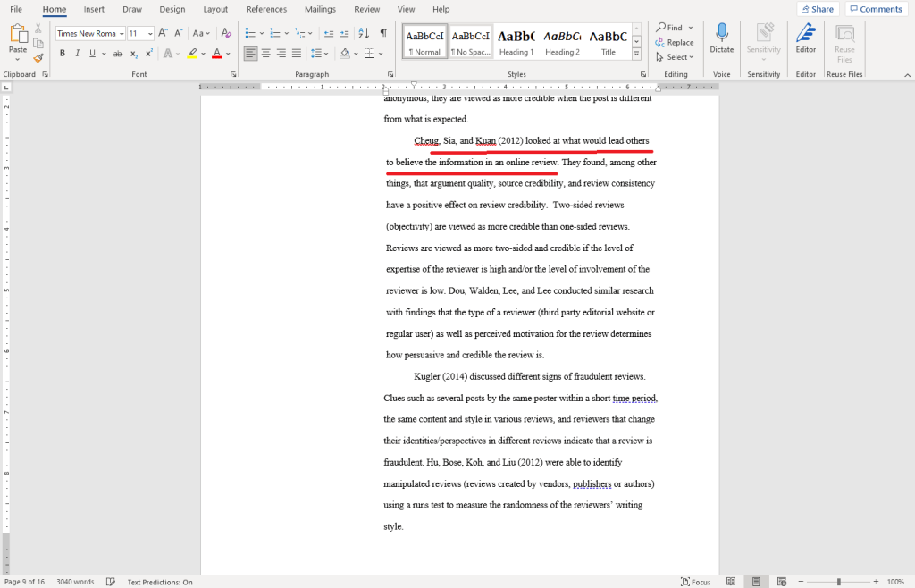Click the Format Painter brush icon
Image resolution: width=915 pixels, height=588 pixels.
pos(38,58)
